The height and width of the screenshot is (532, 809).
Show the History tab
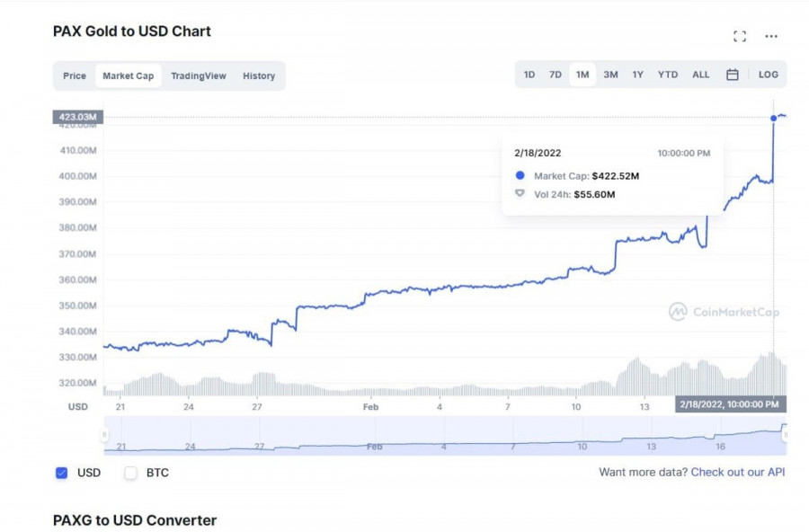coord(259,76)
